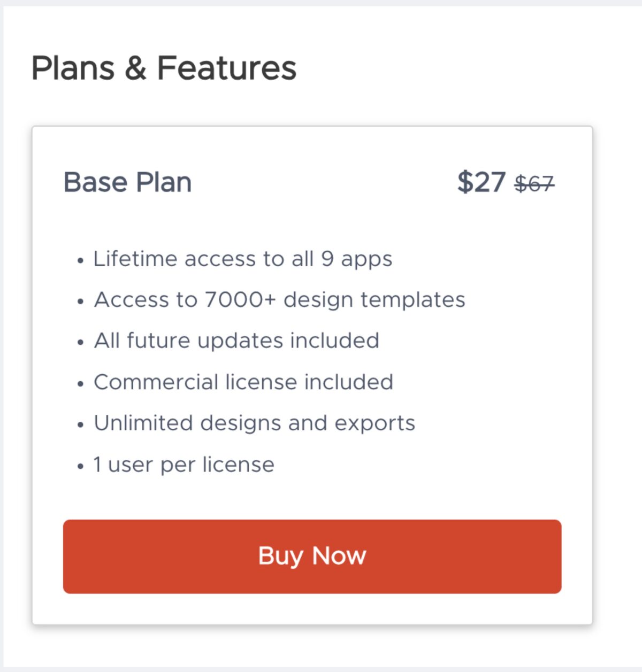This screenshot has width=642, height=672.
Task: Click bullet dot before Access to 7000+
Action: coord(80,303)
